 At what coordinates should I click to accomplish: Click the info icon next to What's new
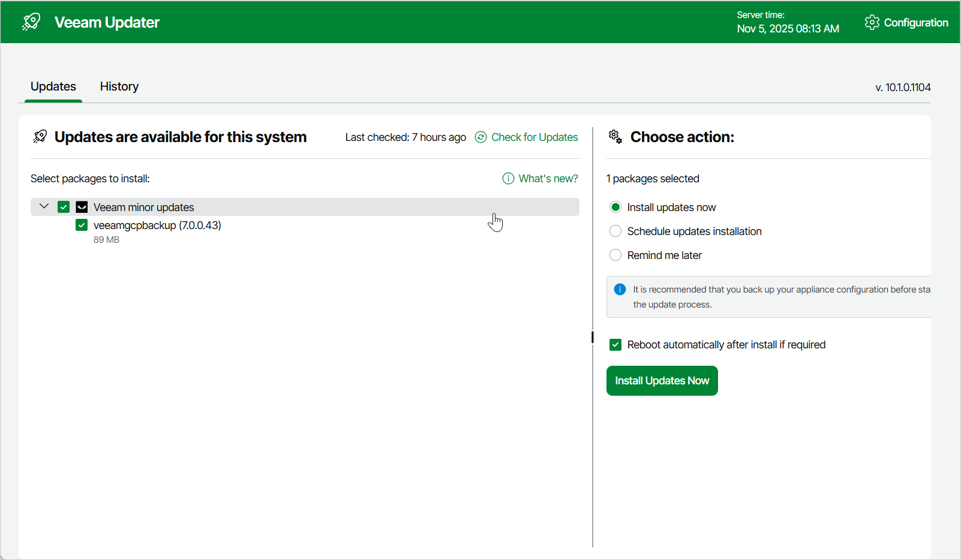pos(508,179)
